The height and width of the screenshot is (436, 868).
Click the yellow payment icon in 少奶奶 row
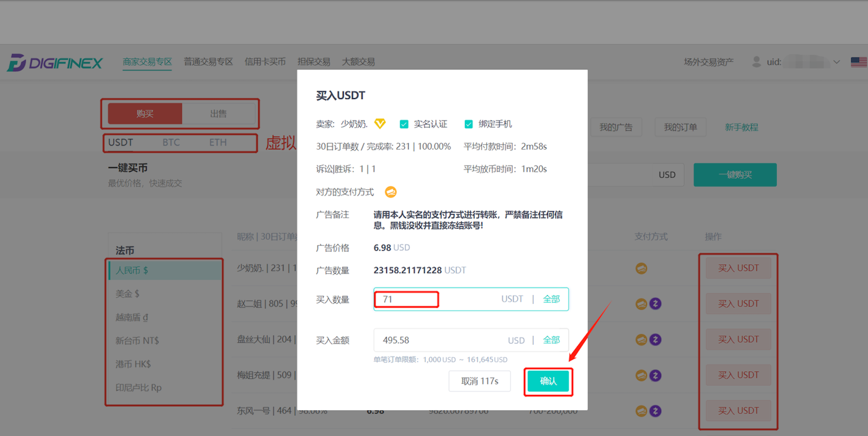tap(641, 269)
